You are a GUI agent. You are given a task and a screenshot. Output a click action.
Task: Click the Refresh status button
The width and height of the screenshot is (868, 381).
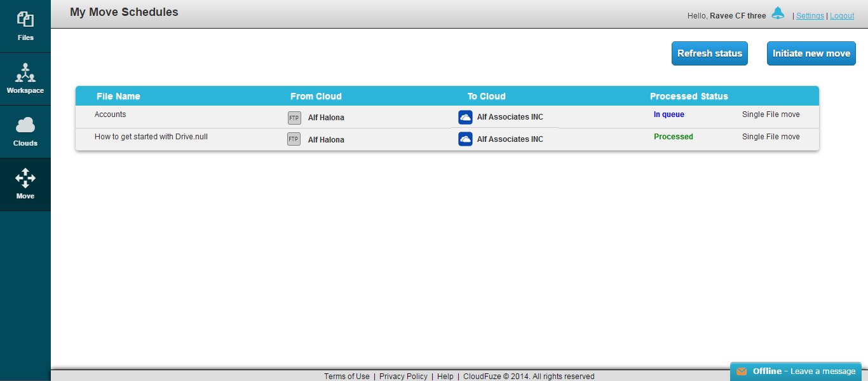(710, 53)
